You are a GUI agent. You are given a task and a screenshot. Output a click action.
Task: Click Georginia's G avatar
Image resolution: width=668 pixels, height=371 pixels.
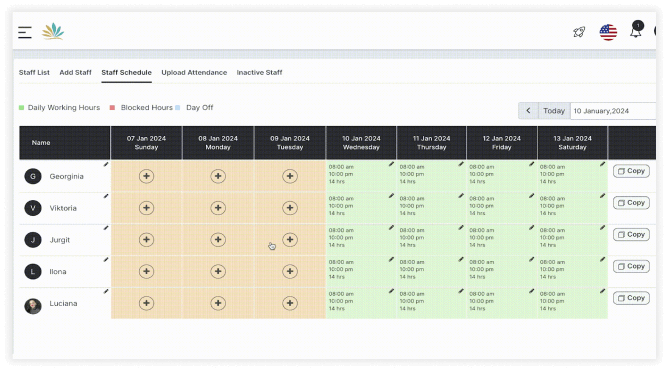[x=33, y=176]
